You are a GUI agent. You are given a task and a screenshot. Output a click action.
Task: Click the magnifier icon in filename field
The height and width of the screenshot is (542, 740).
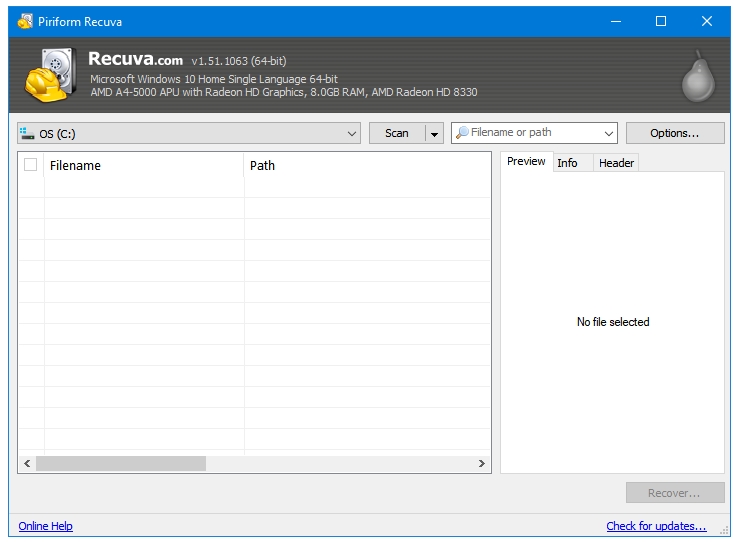(462, 133)
